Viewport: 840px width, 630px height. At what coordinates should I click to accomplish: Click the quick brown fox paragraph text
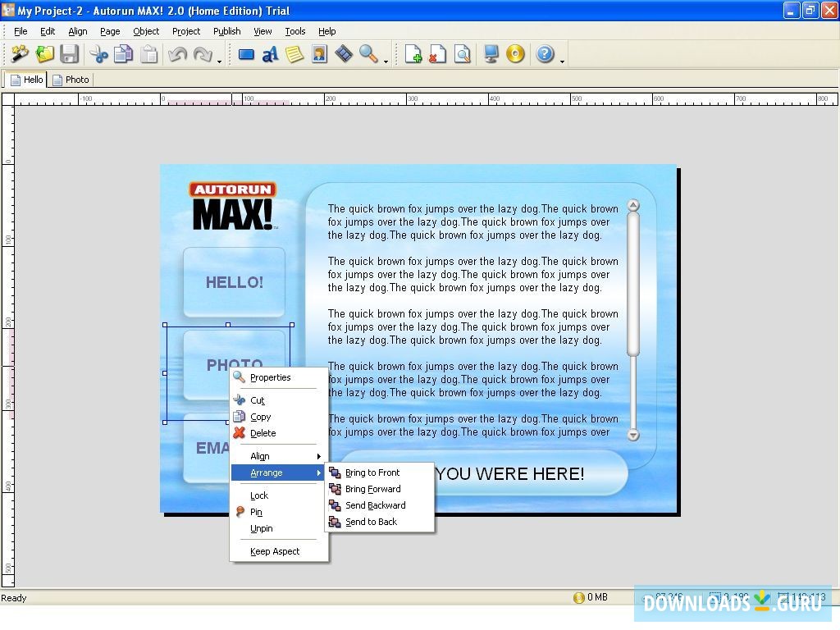click(473, 320)
